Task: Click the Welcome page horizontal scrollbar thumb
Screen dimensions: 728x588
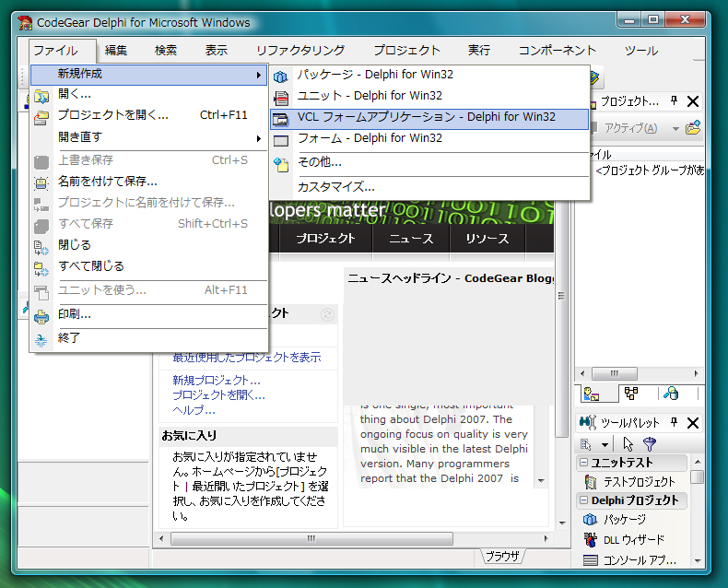Action: click(311, 539)
